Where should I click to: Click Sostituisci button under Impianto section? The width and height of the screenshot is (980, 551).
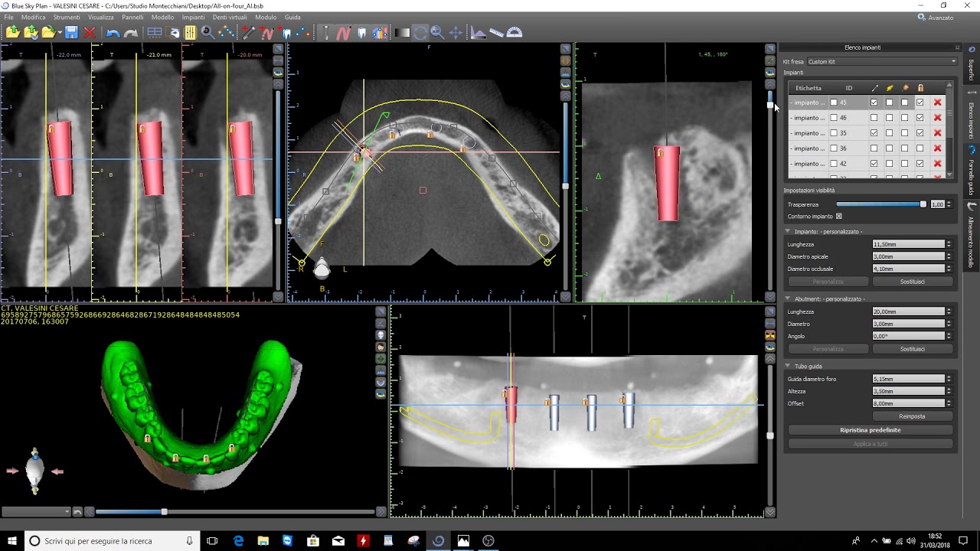912,282
